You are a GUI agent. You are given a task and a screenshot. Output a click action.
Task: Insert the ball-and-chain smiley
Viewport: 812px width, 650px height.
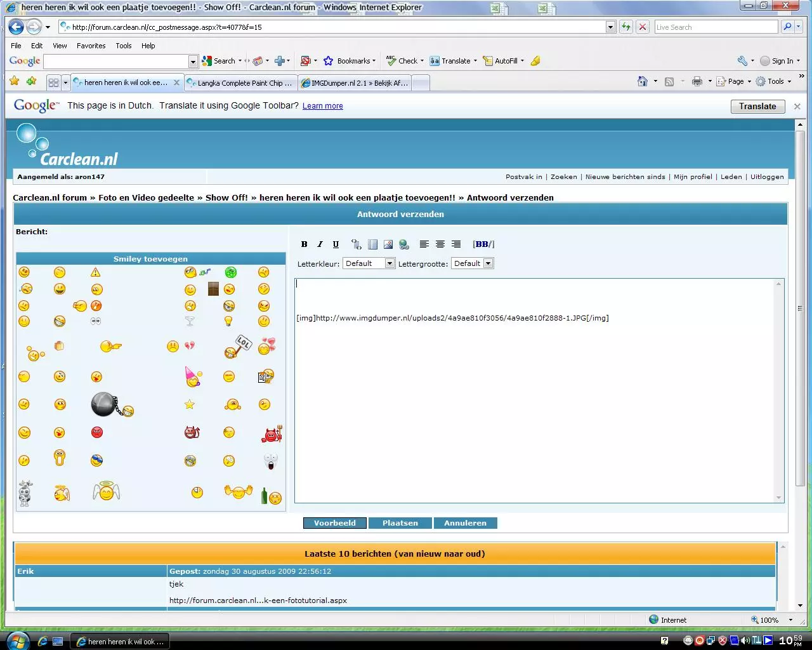coord(112,404)
